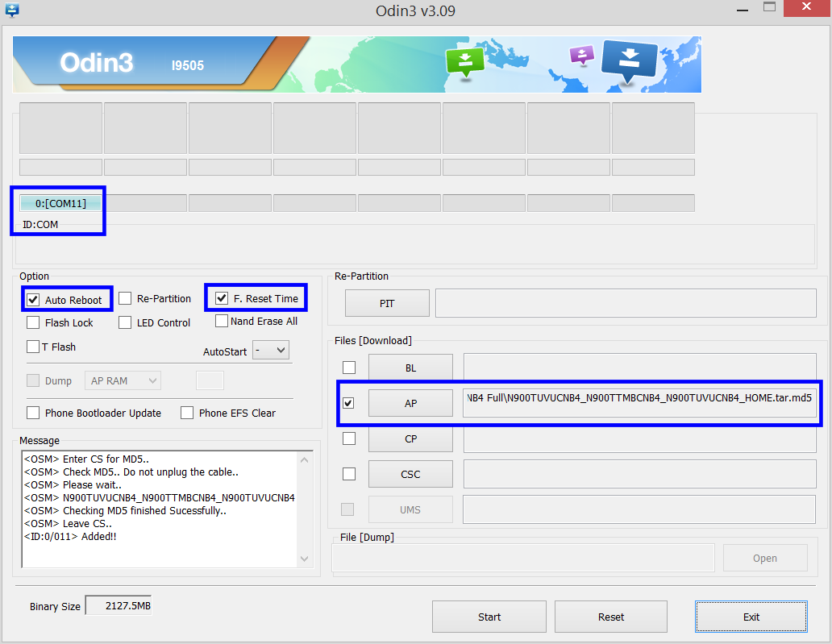
Task: Enable the Re-Partition checkbox
Action: coord(125,298)
